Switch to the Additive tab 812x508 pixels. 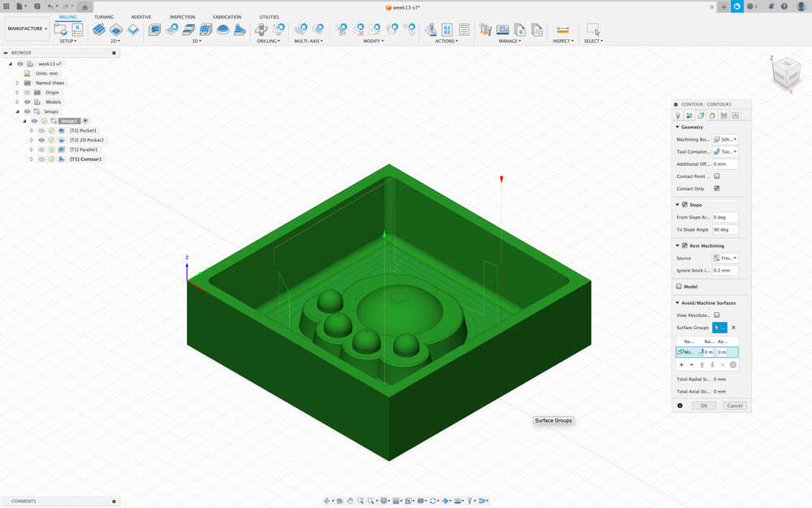point(140,17)
